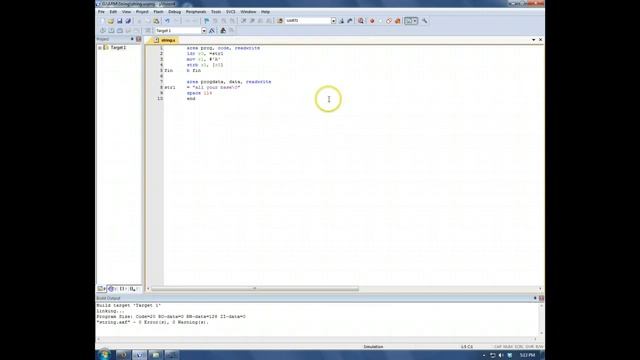Click the Start Debug Session magnifier icon

click(361, 21)
